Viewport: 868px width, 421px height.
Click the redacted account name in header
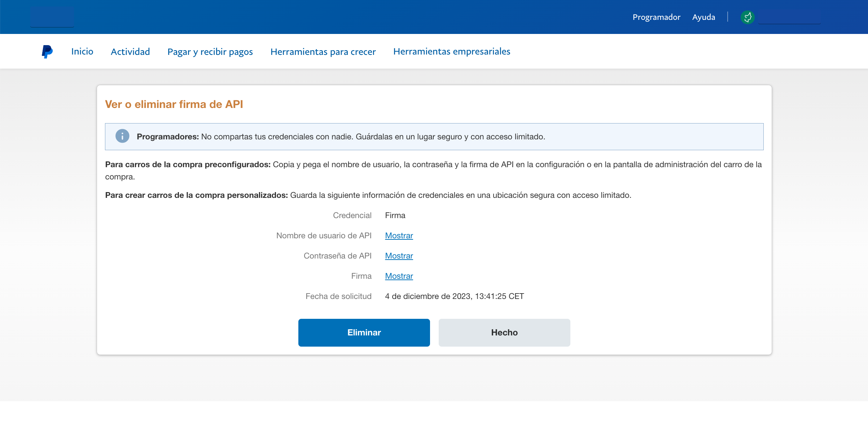(x=789, y=17)
